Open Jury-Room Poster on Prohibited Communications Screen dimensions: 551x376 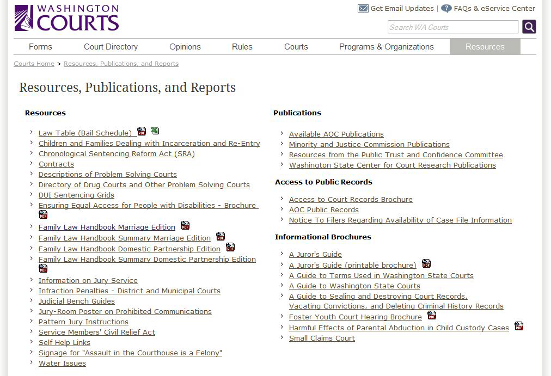click(125, 311)
